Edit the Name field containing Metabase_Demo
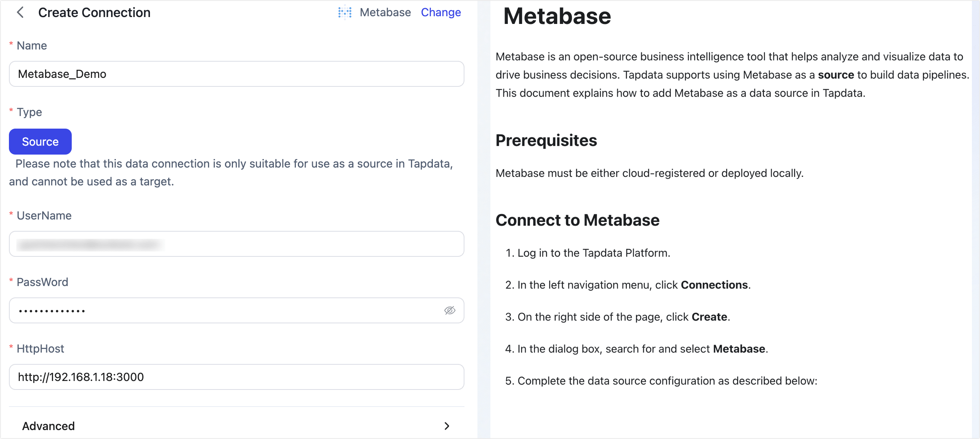The image size is (980, 439). pyautogui.click(x=236, y=74)
